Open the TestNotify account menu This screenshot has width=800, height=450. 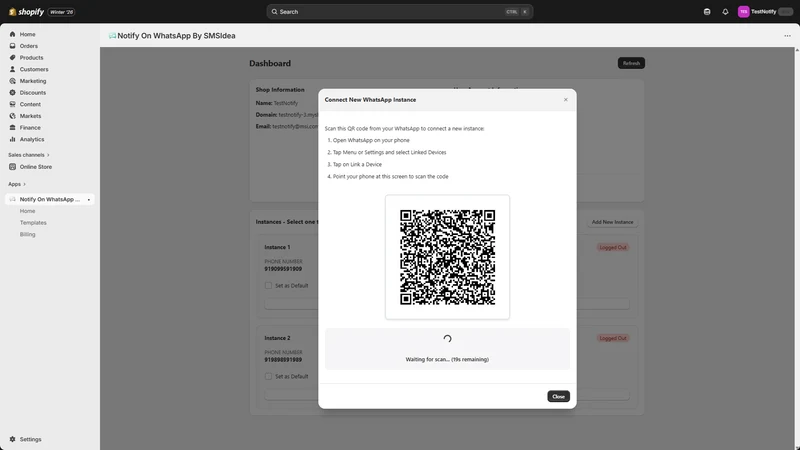(x=765, y=12)
